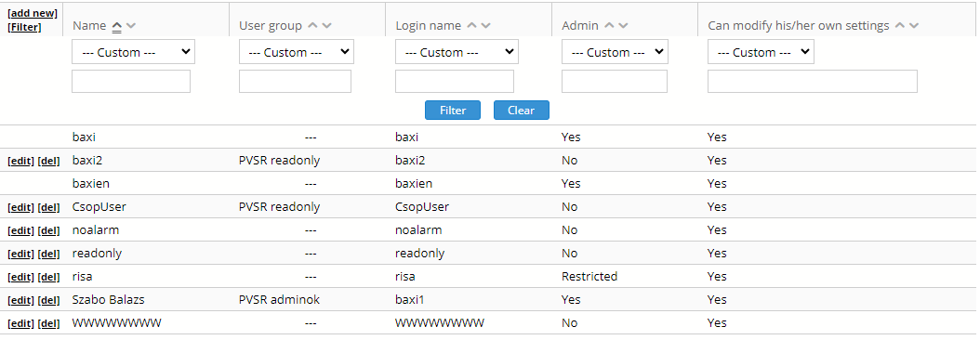Delete the WWWWWWWWW user
This screenshot has height=340, width=980.
click(48, 323)
